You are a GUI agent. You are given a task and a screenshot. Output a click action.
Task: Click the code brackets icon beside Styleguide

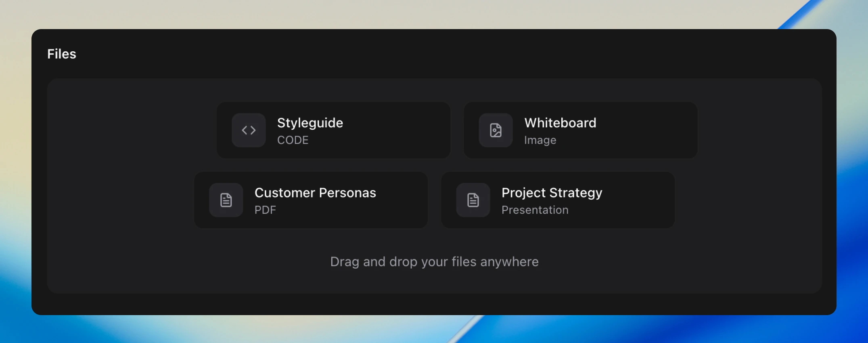249,130
